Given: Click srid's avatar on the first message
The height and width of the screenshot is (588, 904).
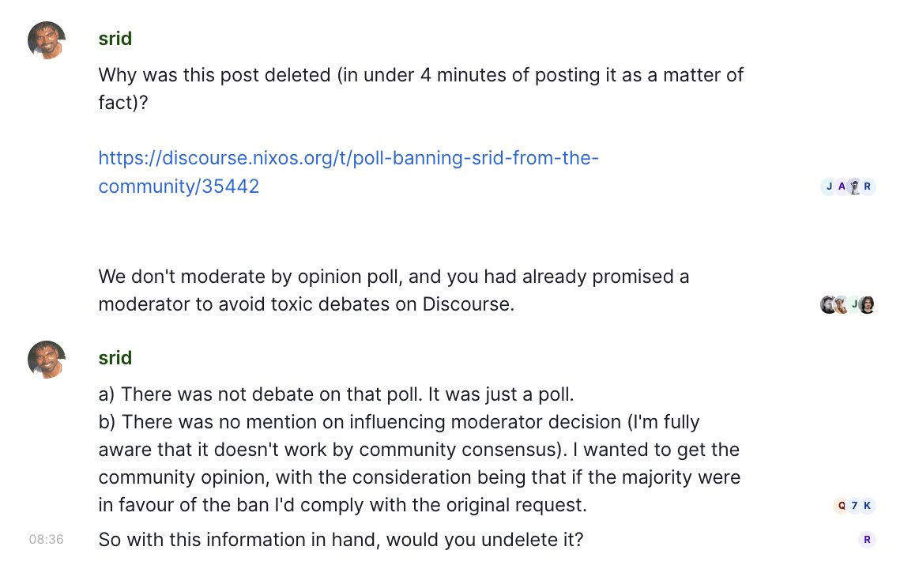Looking at the screenshot, I should pos(47,40).
